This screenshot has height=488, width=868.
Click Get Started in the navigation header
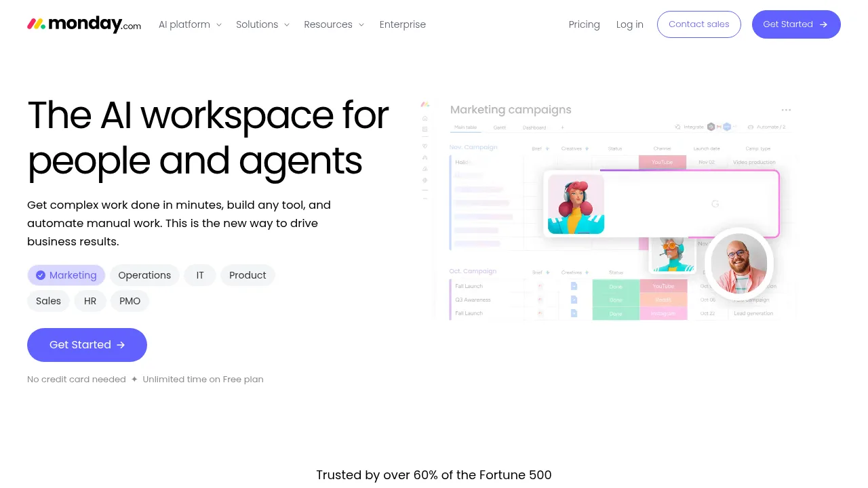(796, 24)
